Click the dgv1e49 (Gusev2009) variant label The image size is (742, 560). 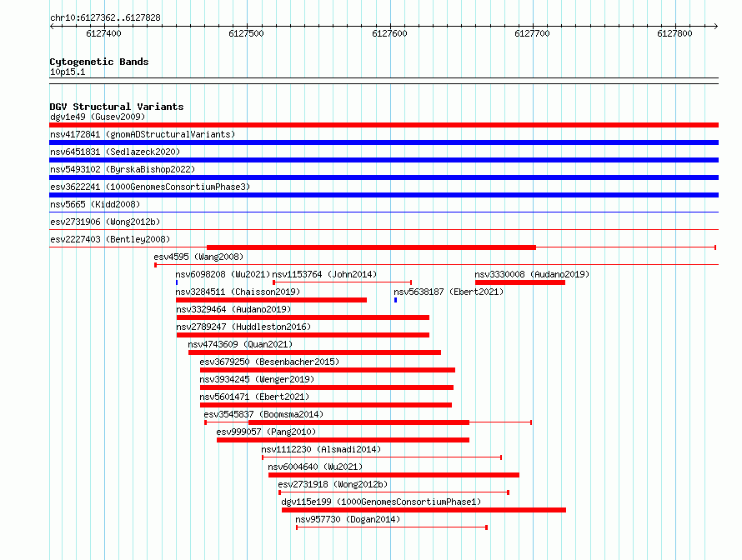(98, 117)
